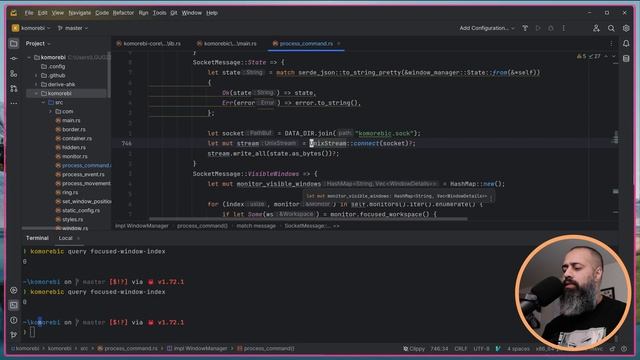Open ring.rs in project tree
This screenshot has width=640, height=360.
point(67,192)
